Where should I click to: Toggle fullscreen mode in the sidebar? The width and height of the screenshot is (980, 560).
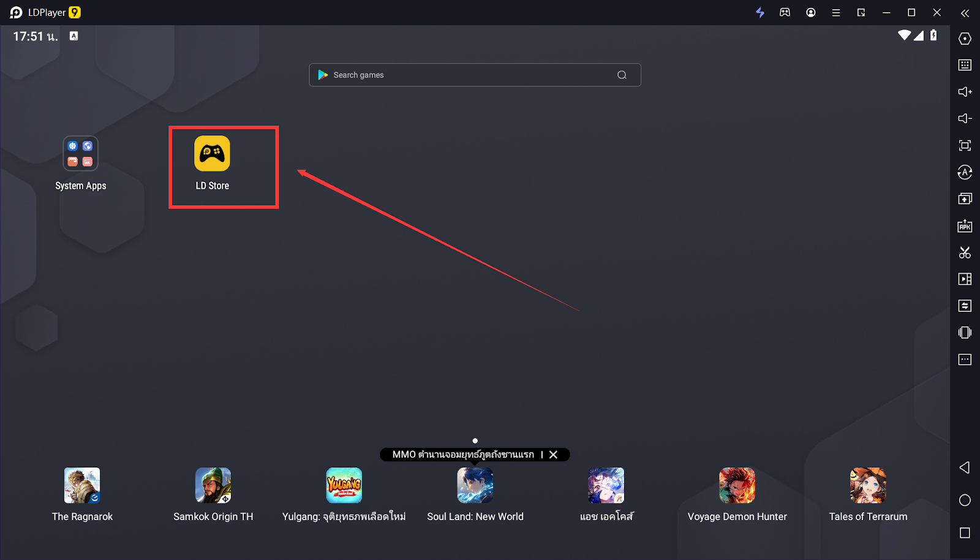965,145
